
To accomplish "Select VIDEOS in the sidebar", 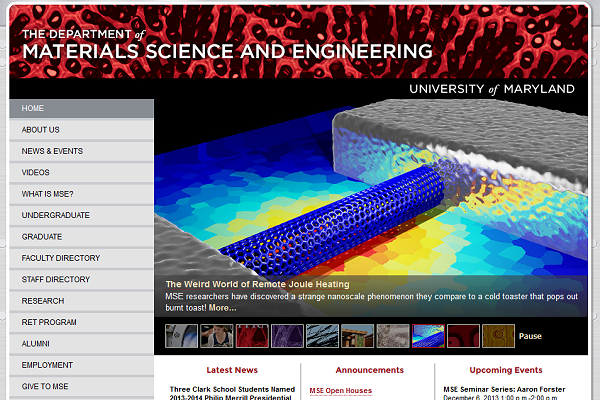I will pos(82,173).
